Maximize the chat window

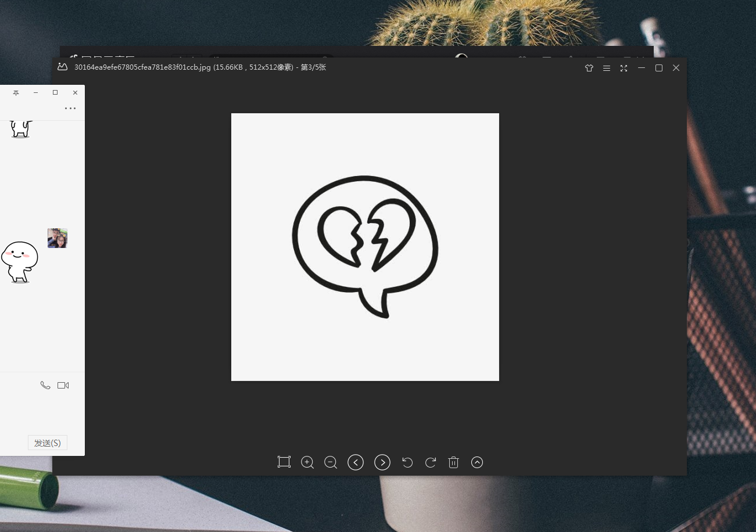(x=55, y=93)
